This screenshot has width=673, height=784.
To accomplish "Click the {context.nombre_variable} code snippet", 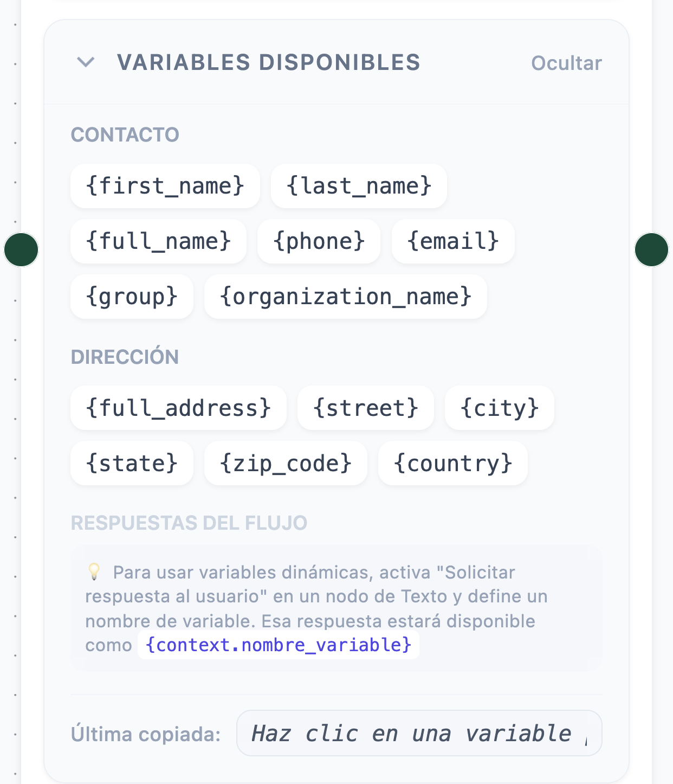I will pyautogui.click(x=279, y=645).
